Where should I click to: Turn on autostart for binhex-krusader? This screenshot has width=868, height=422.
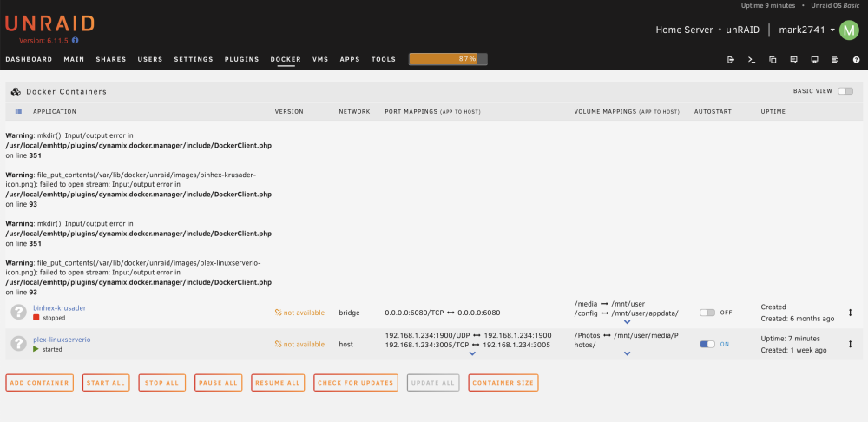(x=707, y=313)
